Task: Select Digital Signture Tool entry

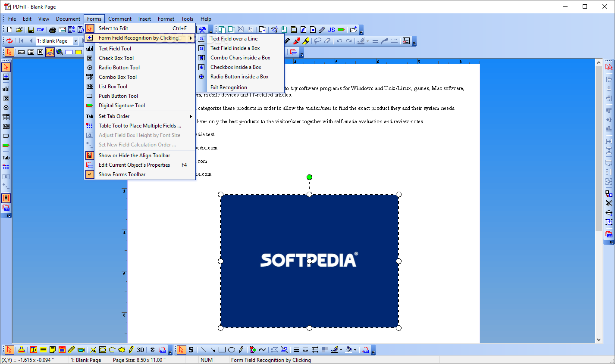Action: pyautogui.click(x=140, y=106)
